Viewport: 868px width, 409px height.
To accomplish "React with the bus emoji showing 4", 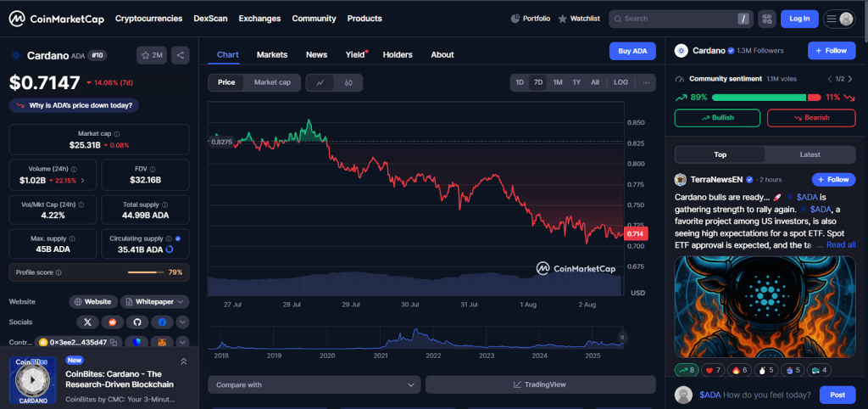I will point(820,370).
